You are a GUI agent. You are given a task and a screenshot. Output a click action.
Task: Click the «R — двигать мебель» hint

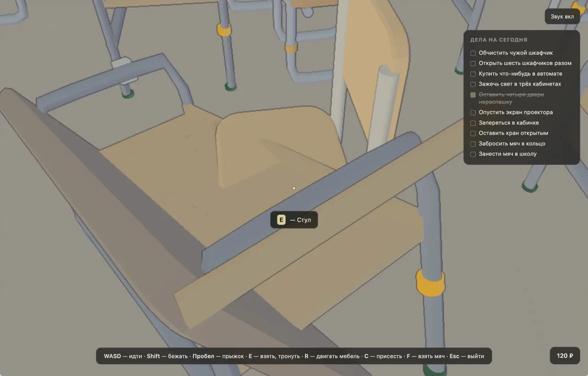(x=332, y=356)
